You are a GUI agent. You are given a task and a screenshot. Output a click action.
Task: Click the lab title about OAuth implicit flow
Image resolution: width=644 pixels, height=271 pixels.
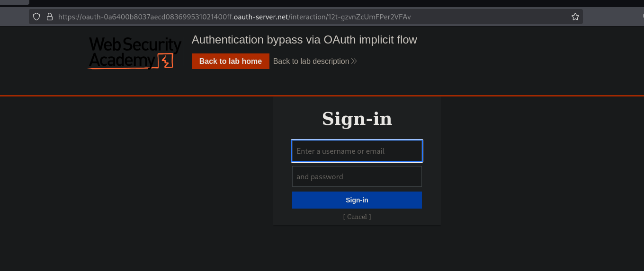[x=304, y=40]
